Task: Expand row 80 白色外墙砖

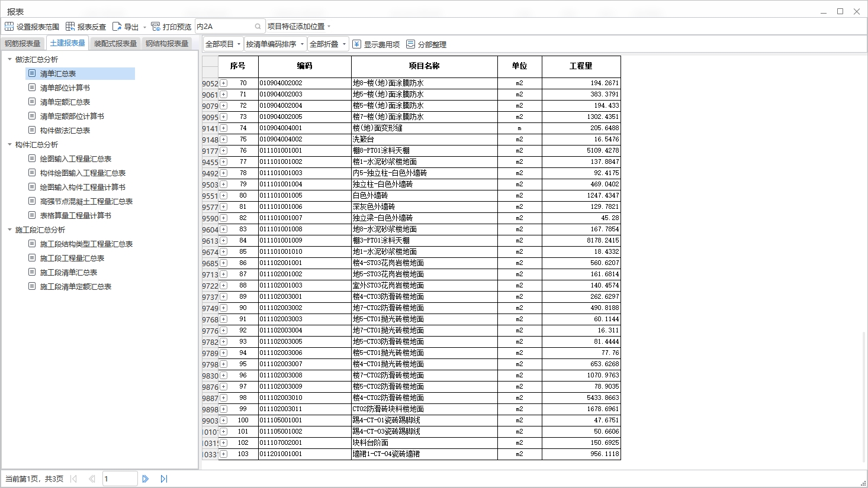Action: click(224, 196)
